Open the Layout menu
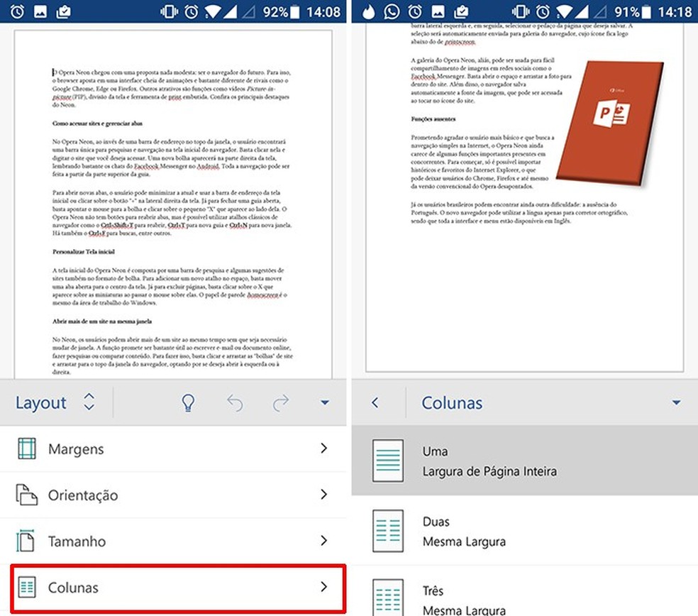The width and height of the screenshot is (698, 616). (x=41, y=402)
